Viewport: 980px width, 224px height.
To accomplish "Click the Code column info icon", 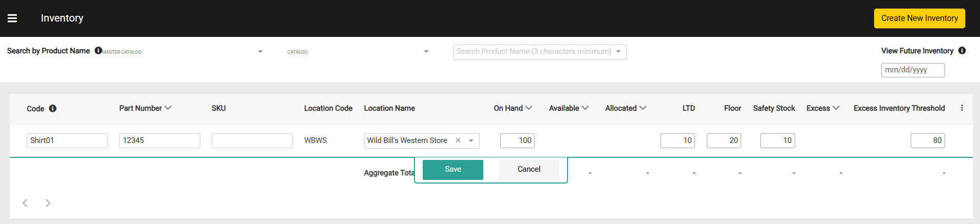I will tap(52, 109).
